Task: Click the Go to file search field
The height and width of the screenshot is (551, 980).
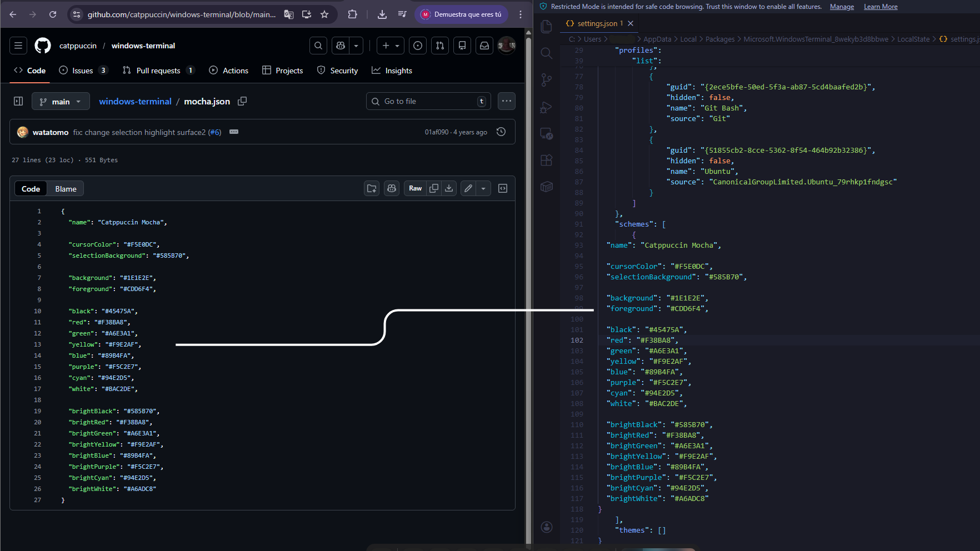Action: coord(428,101)
